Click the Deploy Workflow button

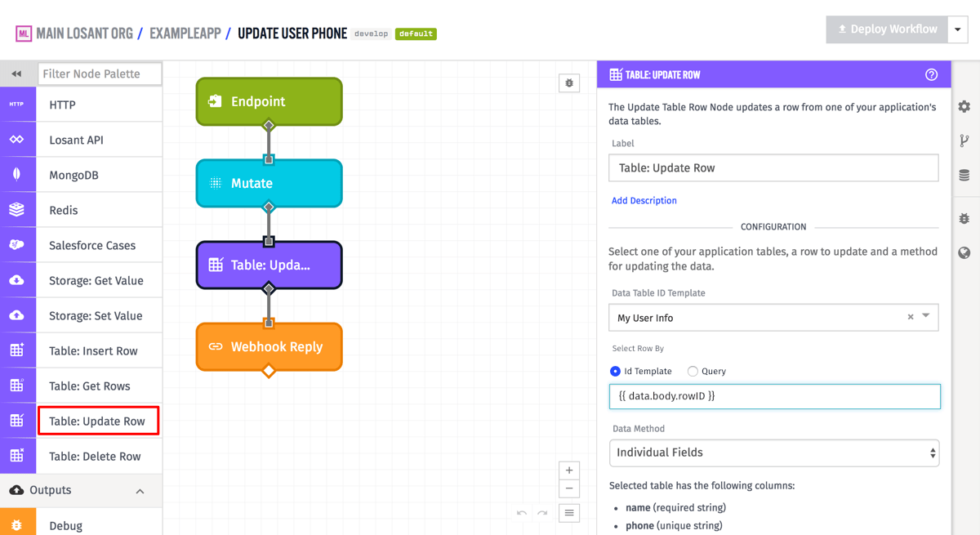click(887, 29)
